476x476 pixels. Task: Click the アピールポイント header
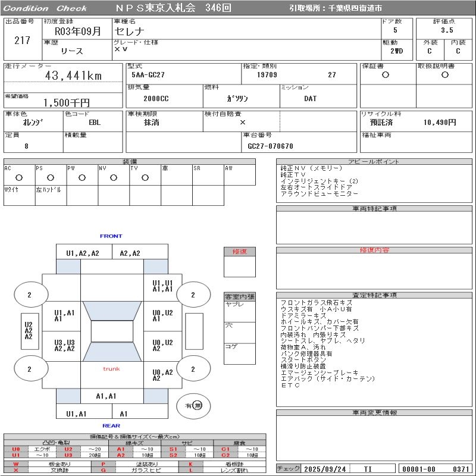click(x=374, y=161)
